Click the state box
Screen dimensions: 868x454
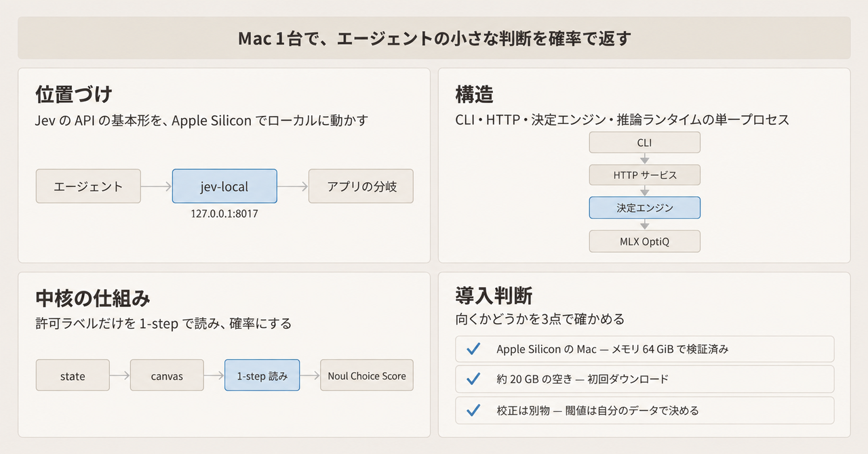point(73,375)
